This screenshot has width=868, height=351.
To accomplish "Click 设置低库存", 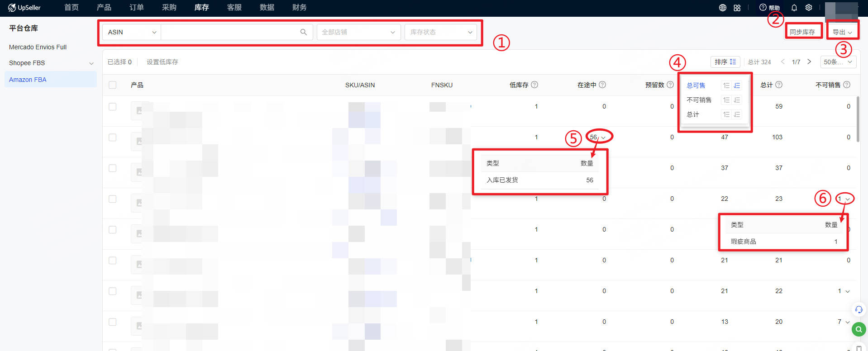I will tap(162, 62).
